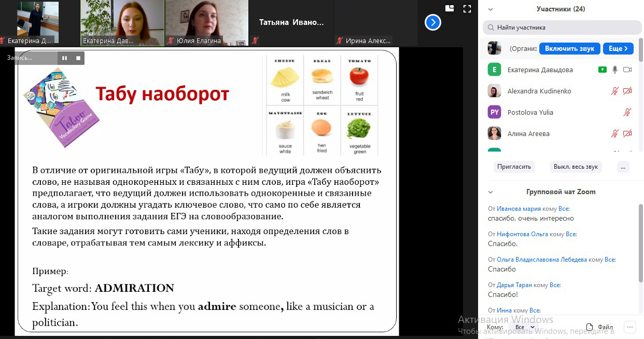Click the LETTUCE food card on the slide

click(359, 131)
